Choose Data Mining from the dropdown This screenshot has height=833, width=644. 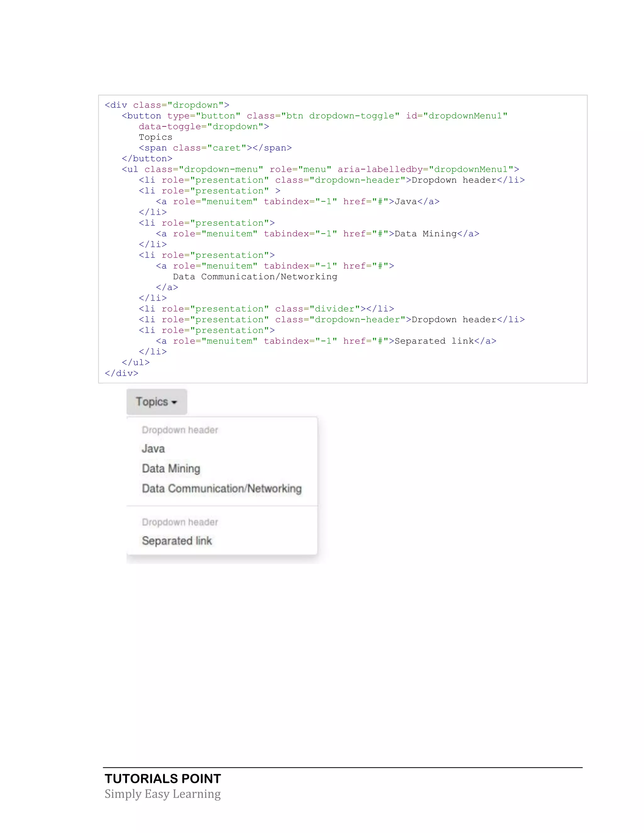[x=171, y=468]
